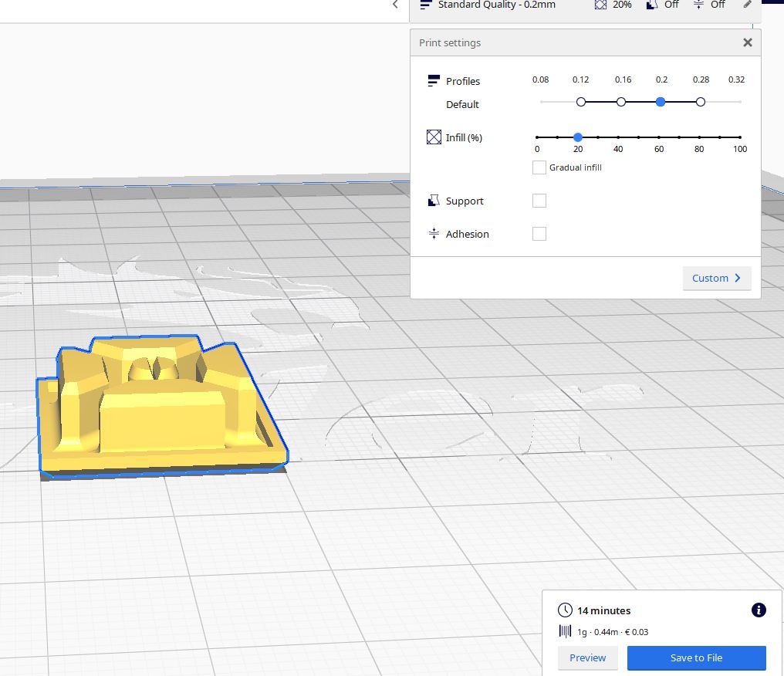
Task: Select the 0.12 profile on the slider
Action: (x=580, y=102)
